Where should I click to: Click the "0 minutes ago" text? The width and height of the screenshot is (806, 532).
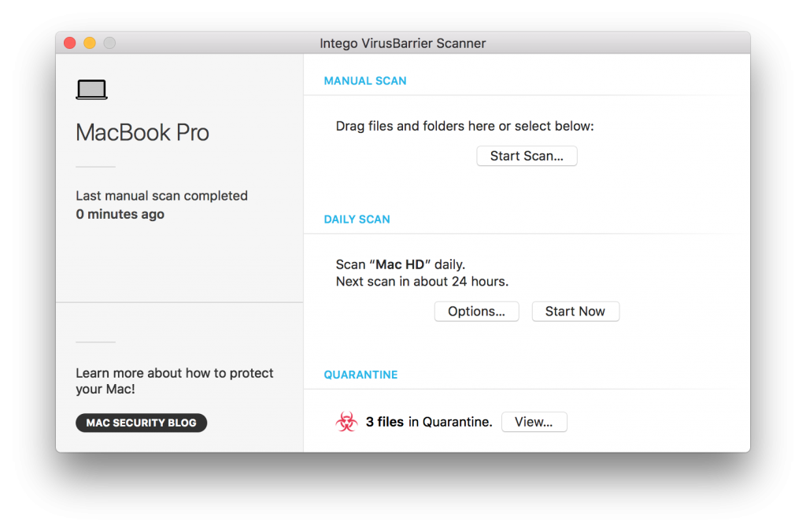tap(120, 214)
